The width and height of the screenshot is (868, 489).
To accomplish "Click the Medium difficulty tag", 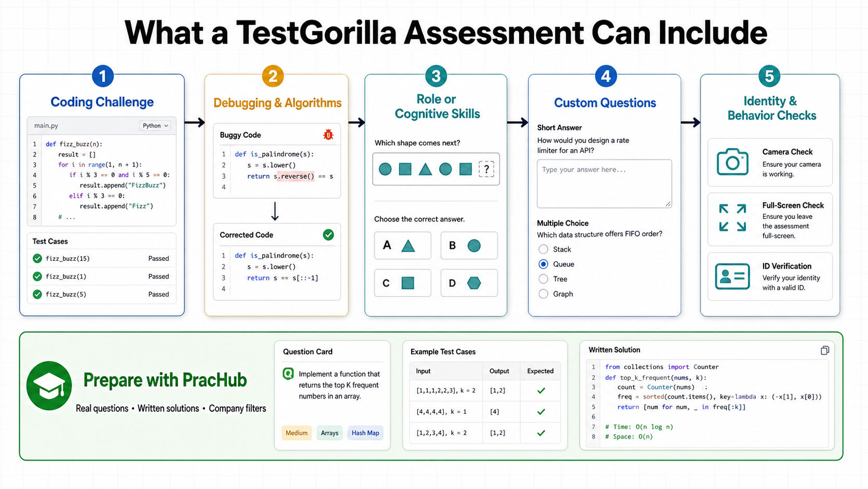I will tap(296, 433).
